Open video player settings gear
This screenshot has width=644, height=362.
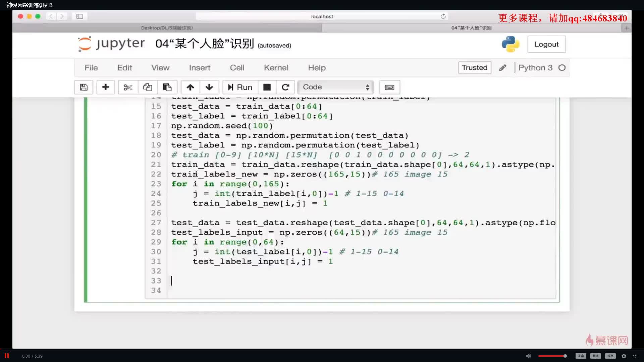[x=624, y=356]
